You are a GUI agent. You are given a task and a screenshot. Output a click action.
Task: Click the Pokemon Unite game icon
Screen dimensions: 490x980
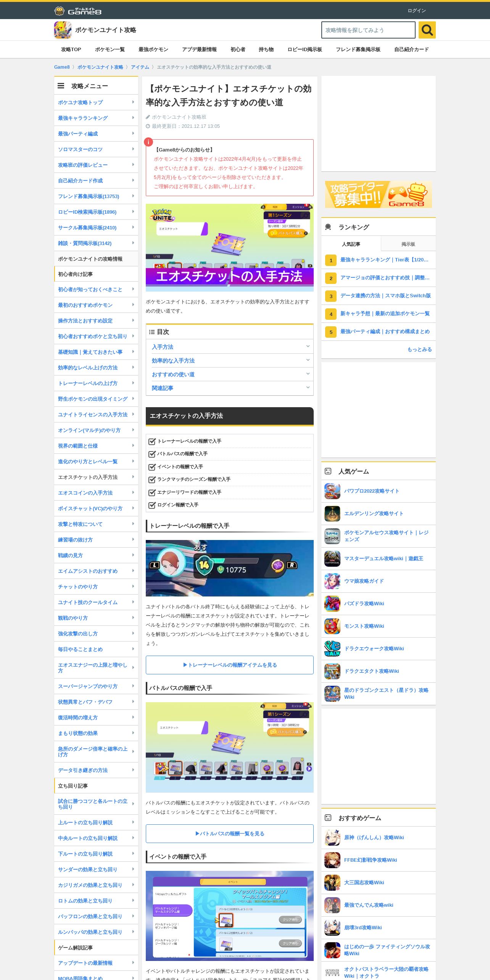[x=63, y=30]
